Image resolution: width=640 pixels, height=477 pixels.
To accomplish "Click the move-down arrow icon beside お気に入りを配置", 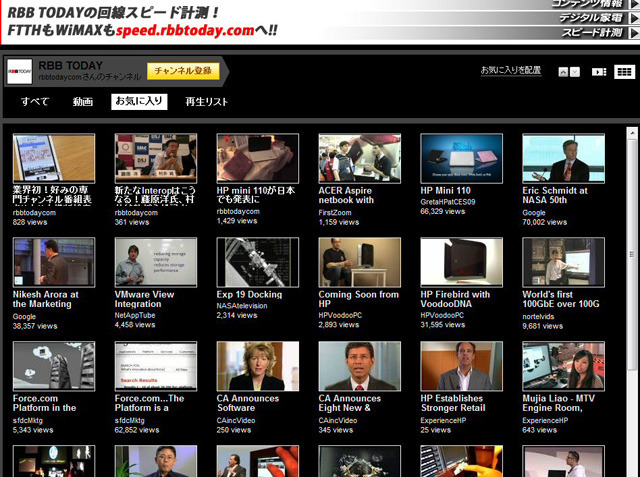I will point(575,72).
